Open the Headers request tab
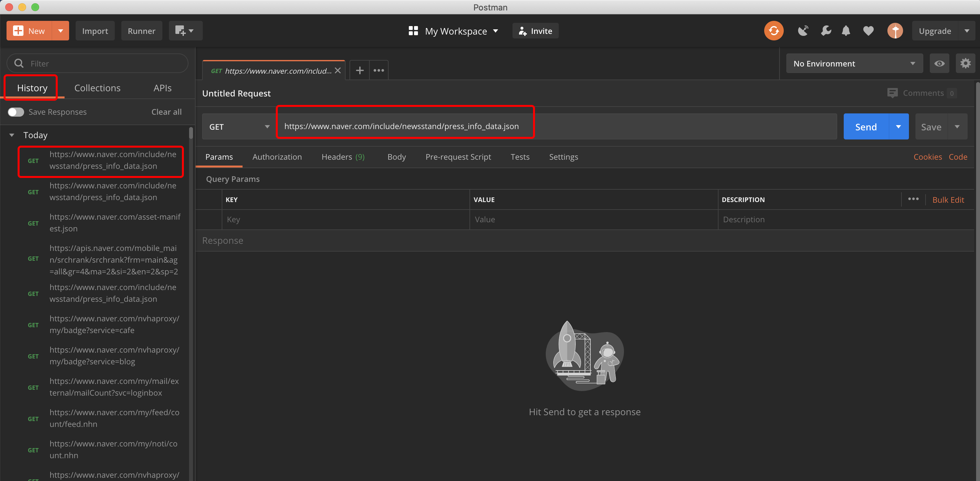The height and width of the screenshot is (481, 980). (342, 157)
